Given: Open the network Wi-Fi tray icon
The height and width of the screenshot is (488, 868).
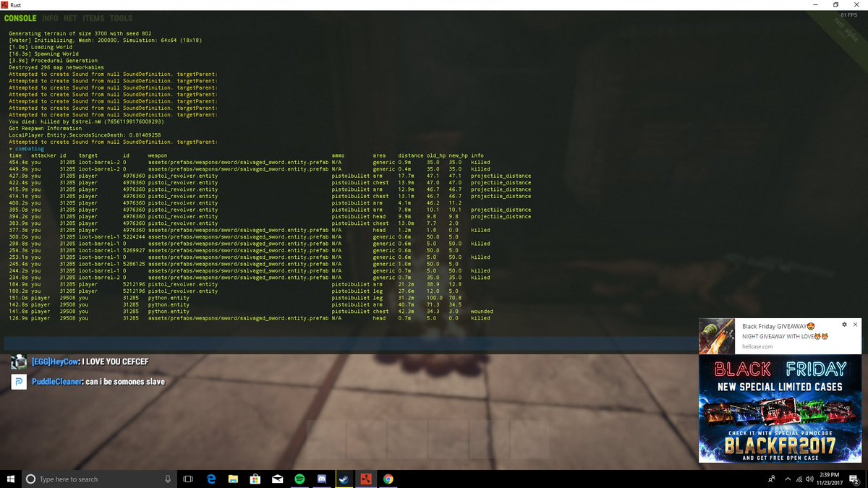Looking at the screenshot, I should coord(799,479).
